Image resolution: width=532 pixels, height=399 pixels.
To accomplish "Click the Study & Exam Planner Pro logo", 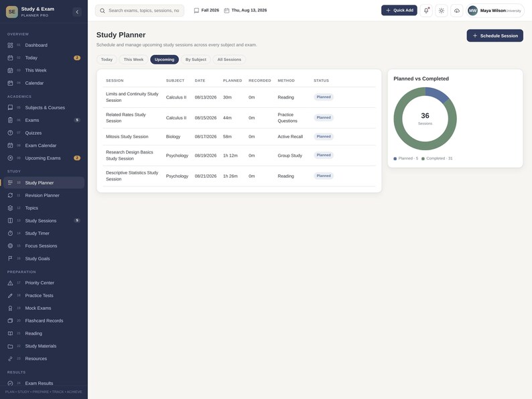I will 12,12.
